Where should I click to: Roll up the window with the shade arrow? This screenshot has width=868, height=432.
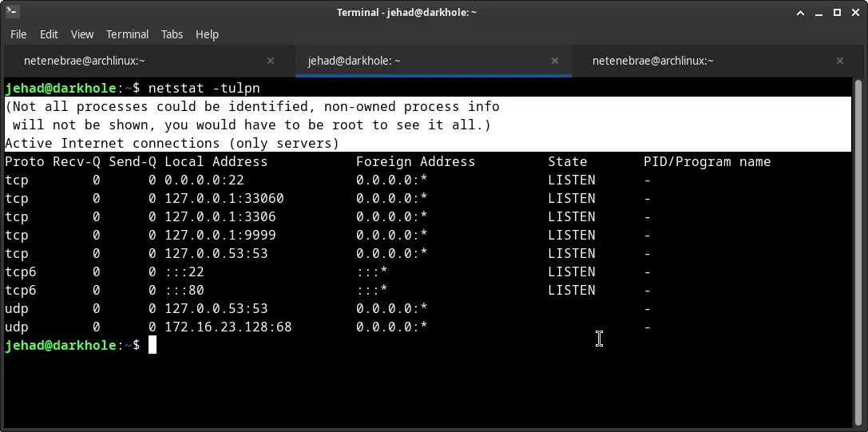click(x=801, y=12)
